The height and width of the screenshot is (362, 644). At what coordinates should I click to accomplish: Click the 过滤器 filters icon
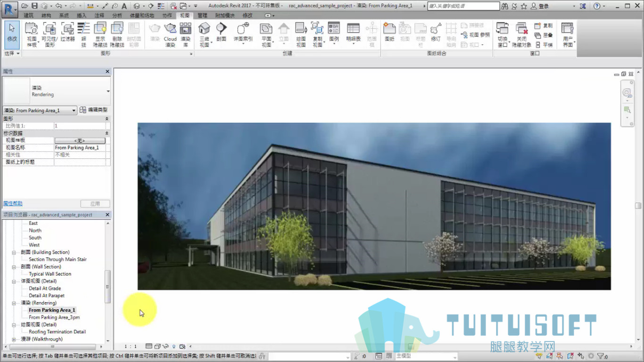click(x=67, y=32)
